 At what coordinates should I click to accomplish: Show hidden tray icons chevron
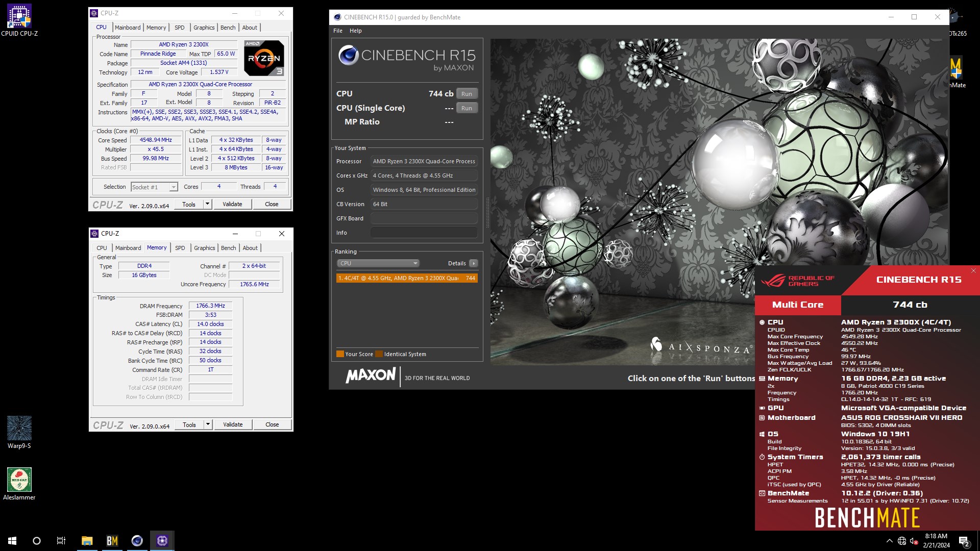click(890, 541)
